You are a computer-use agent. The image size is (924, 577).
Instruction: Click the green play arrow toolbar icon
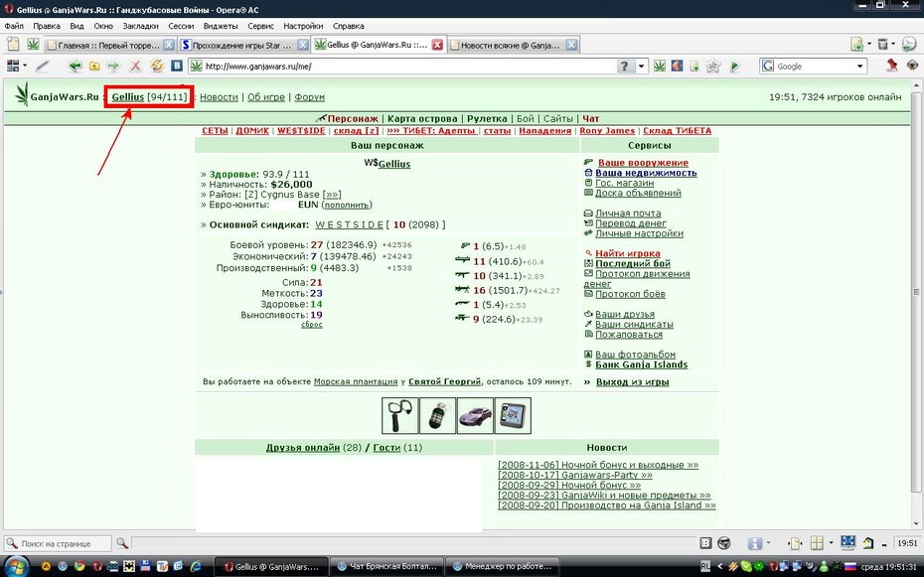tap(735, 66)
